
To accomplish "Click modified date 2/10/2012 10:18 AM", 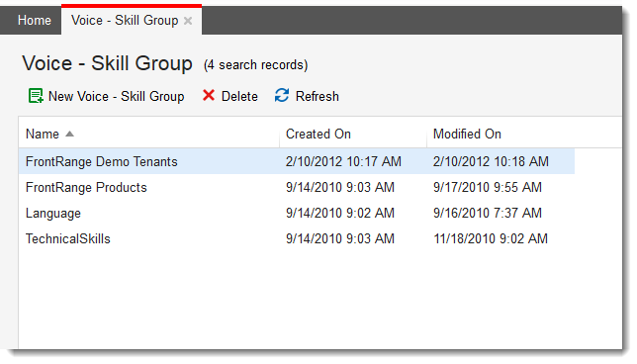I will (491, 161).
